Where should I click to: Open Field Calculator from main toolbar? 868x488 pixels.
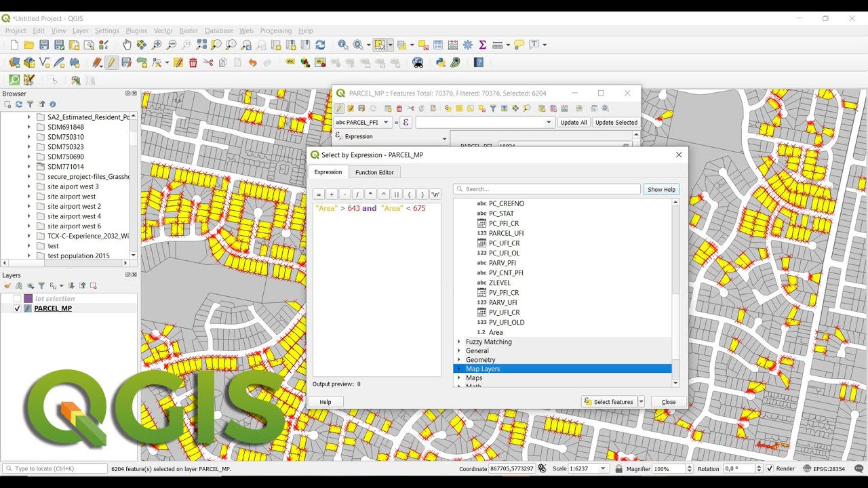[x=453, y=45]
